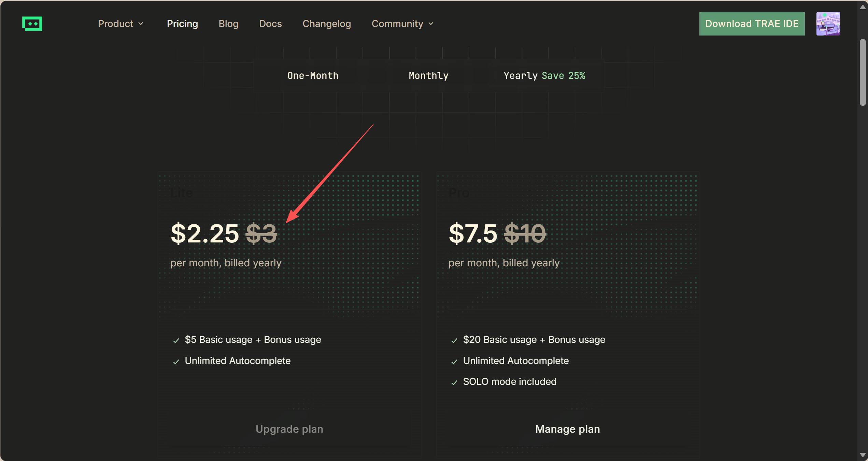Expand the Product dropdown menu
Viewport: 868px width, 461px height.
120,24
